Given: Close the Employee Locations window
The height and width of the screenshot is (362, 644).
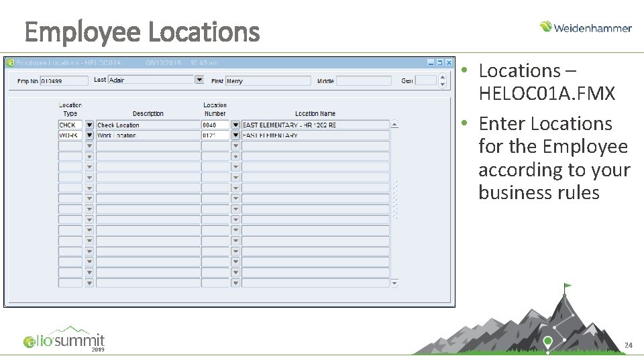Looking at the screenshot, I should click(449, 62).
